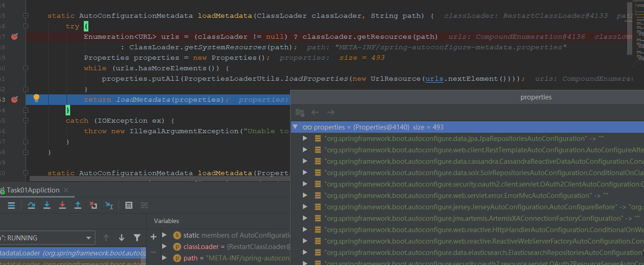Click the next frame down arrow
644x265 pixels.
click(122, 238)
